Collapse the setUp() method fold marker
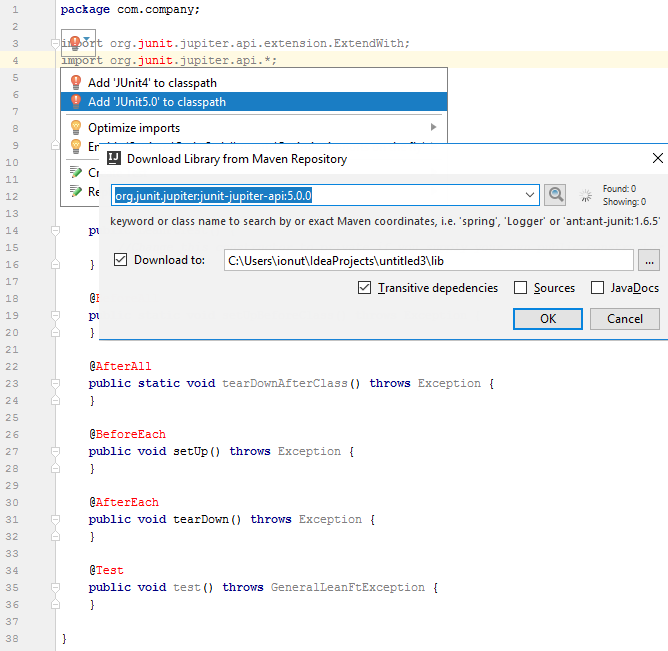 [53, 451]
